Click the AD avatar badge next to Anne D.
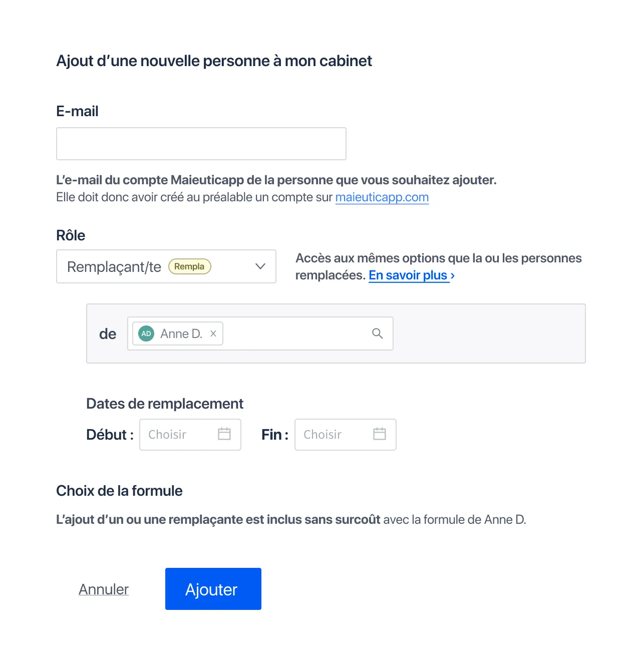The height and width of the screenshot is (660, 644). click(x=146, y=333)
